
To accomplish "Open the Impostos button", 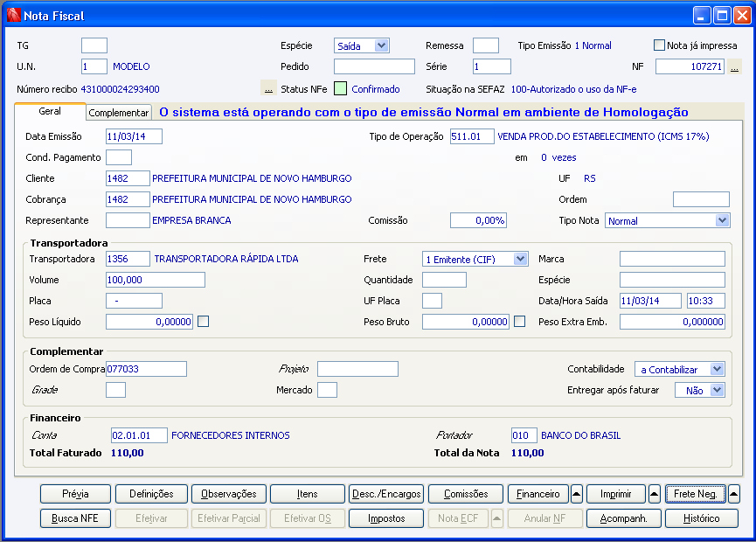I will pyautogui.click(x=386, y=518).
